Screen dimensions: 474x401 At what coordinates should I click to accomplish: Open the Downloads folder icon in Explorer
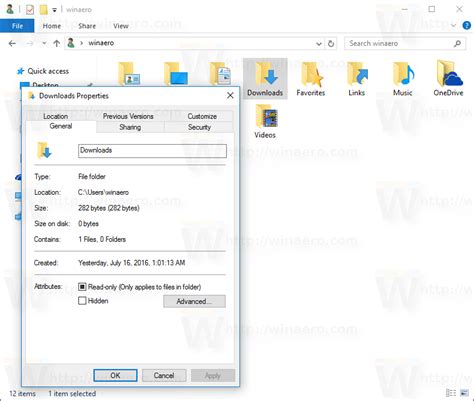[265, 79]
